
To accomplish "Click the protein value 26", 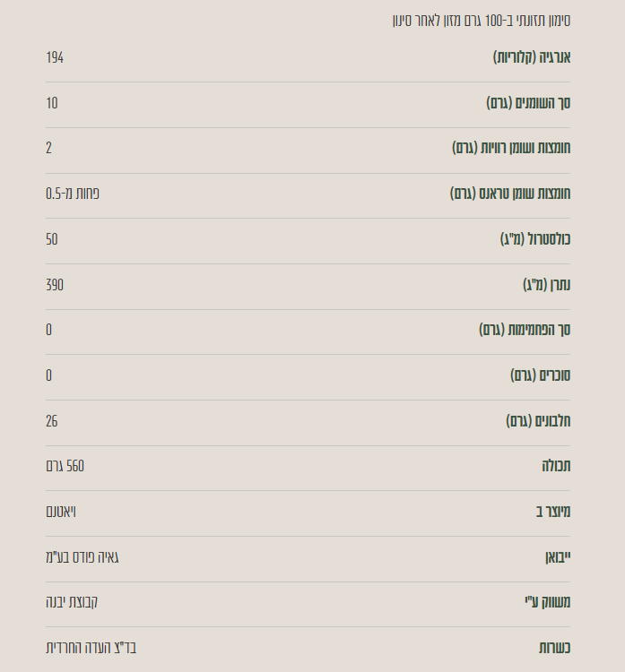I will [51, 421].
